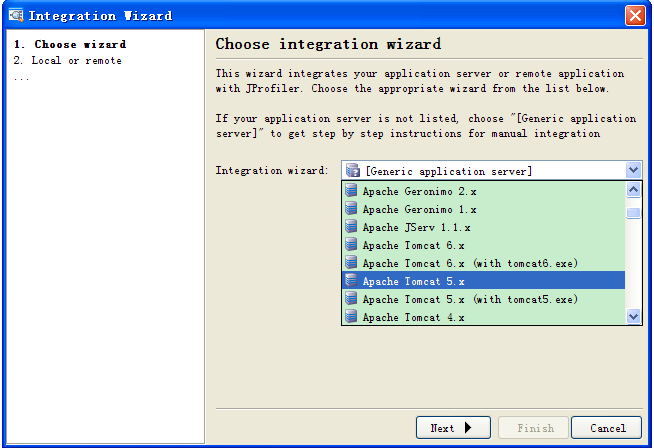Click the Apache Tomcat 6.x server icon

coord(351,245)
